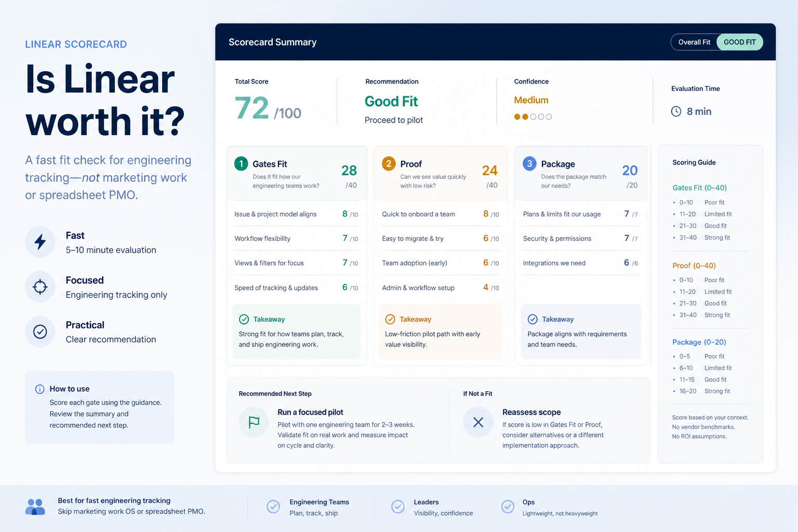Click the check icon beside Leaders
This screenshot has height=532, width=798.
pos(398,507)
